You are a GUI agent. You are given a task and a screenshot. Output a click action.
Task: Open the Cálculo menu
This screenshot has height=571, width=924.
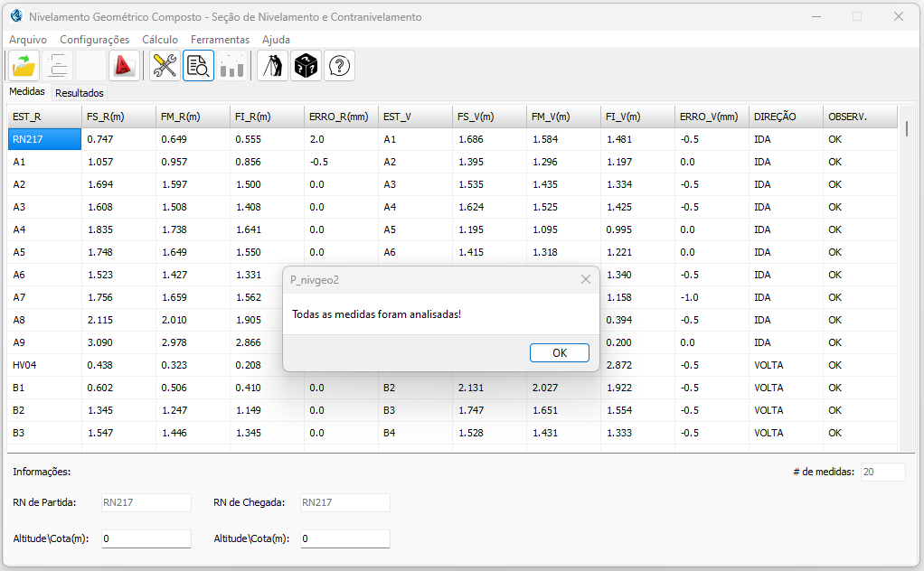(x=160, y=40)
